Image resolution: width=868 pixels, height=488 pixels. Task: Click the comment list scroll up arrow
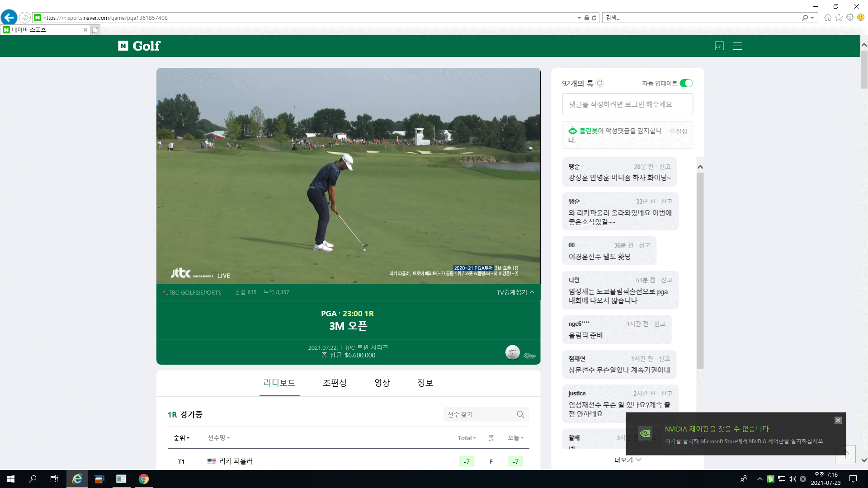(x=700, y=167)
